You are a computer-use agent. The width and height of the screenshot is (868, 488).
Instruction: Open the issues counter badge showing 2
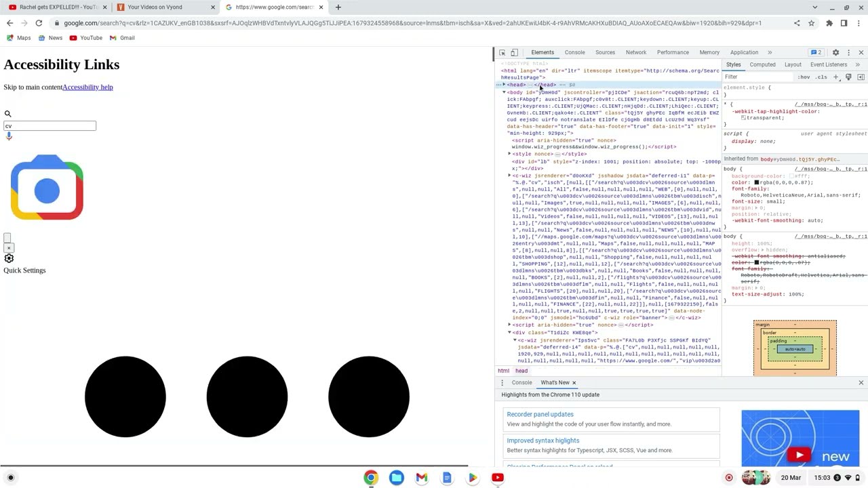(816, 52)
